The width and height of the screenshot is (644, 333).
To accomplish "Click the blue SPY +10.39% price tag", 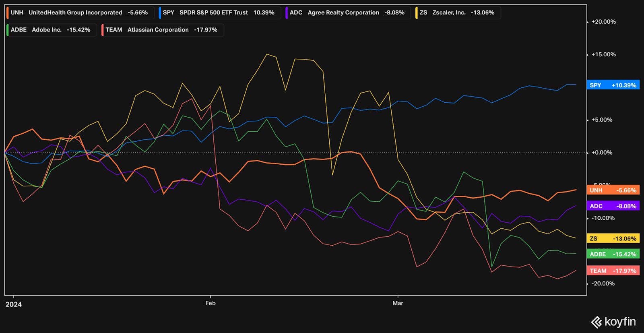I will 613,85.
